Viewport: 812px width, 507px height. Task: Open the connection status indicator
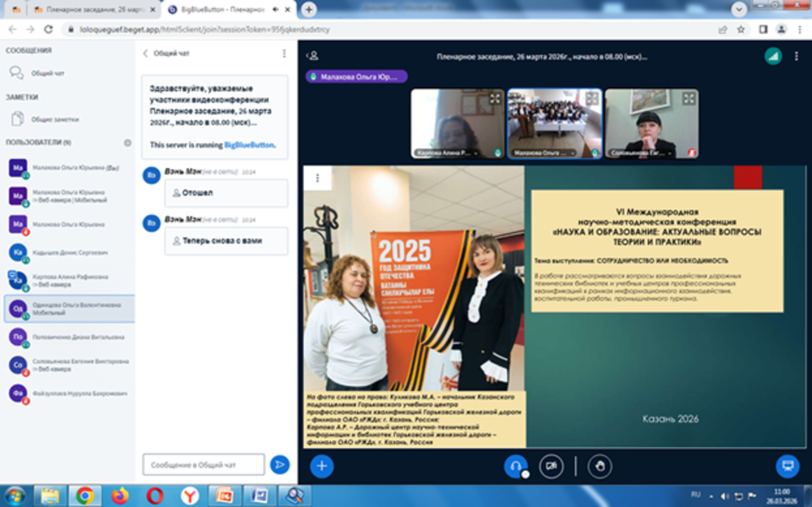tap(773, 56)
